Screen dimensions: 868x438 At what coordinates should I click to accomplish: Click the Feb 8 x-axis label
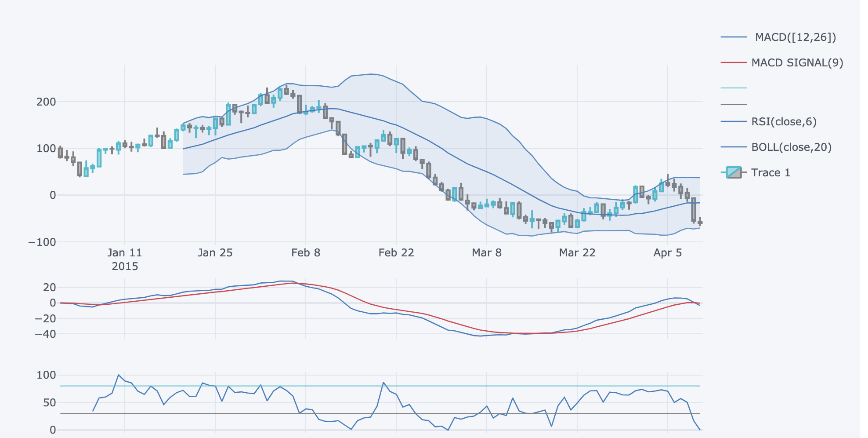coord(306,253)
